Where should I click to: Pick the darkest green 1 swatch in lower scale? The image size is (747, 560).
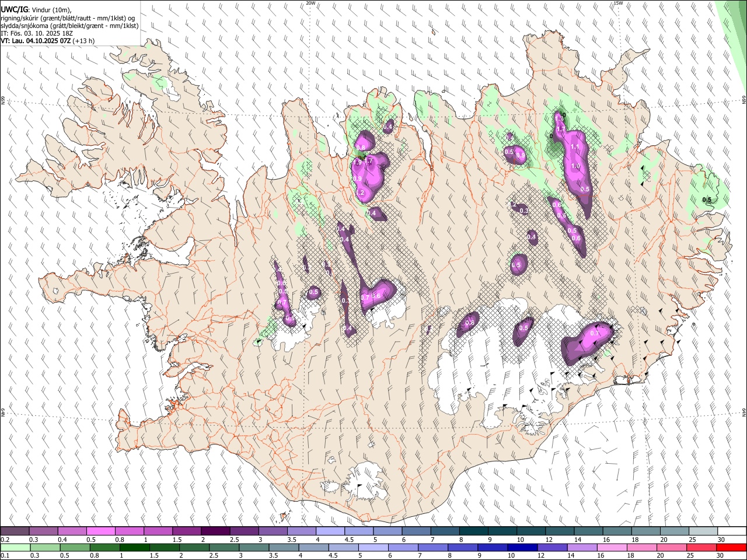[134, 547]
